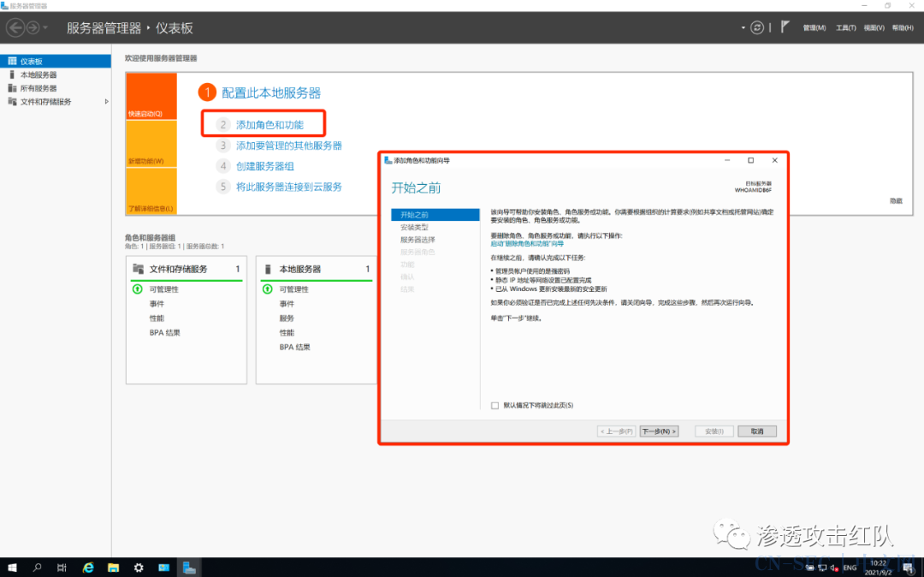Image resolution: width=924 pixels, height=577 pixels.
Task: Select 本地服务器 in the sidebar
Action: click(56, 74)
